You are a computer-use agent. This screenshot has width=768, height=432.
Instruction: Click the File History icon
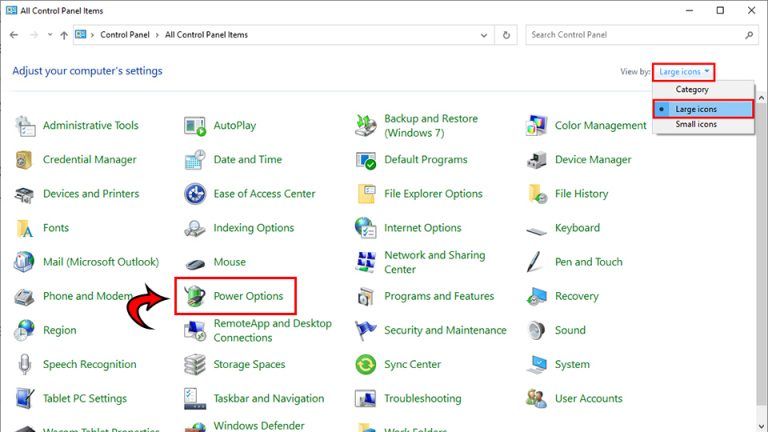click(537, 193)
